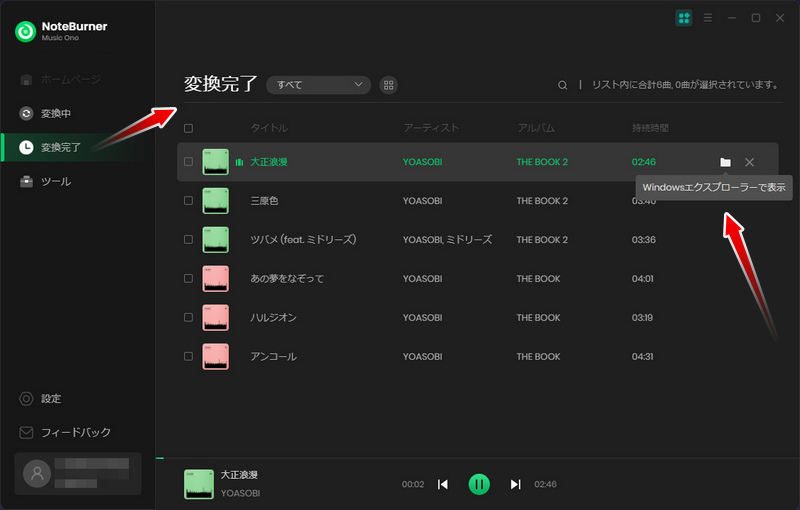Click the now-playing bars icon beside 大正浪漫
Screen dimensions: 800x510
(x=239, y=162)
